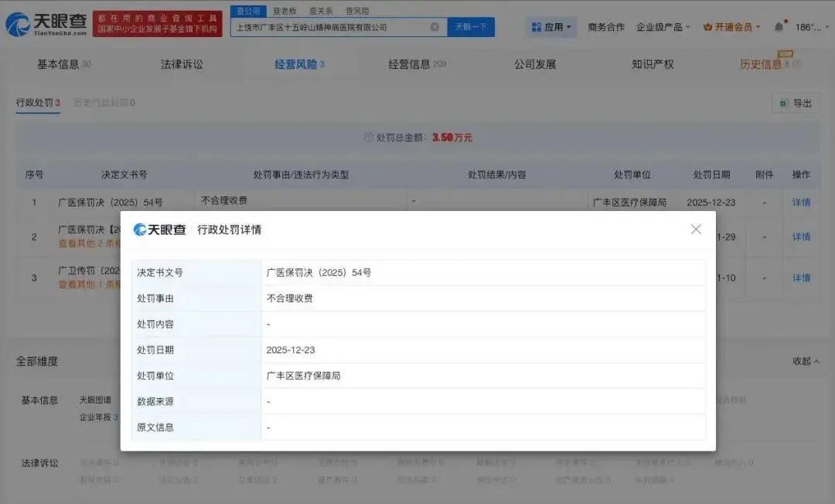Open 详情 link for row 3
835x504 pixels.
click(801, 278)
